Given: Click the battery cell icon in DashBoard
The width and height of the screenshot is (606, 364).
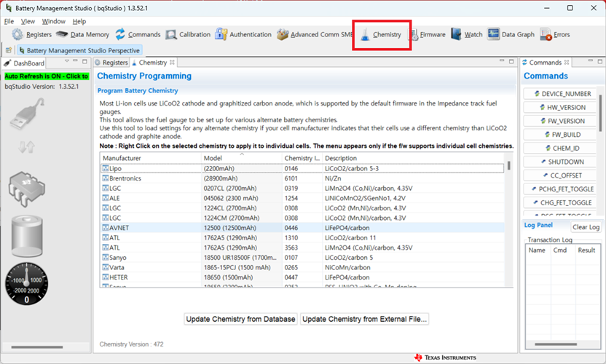Looking at the screenshot, I should 27,237.
